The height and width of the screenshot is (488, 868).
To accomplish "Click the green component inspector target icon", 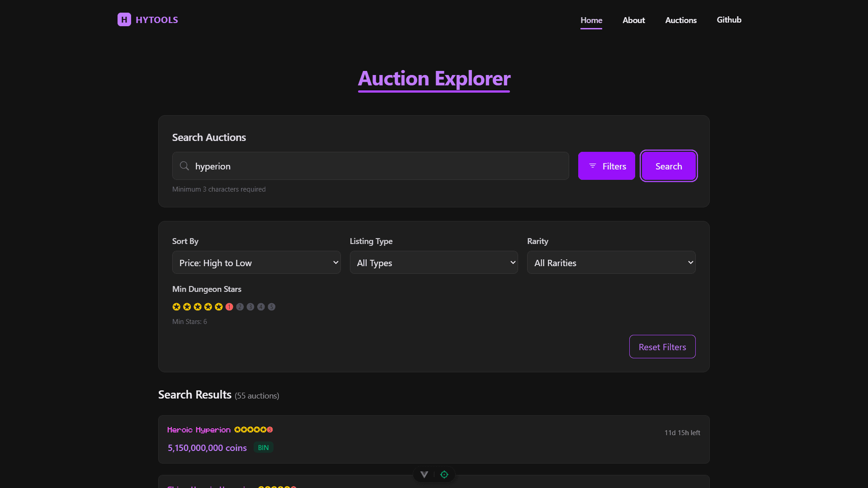I will (x=444, y=474).
